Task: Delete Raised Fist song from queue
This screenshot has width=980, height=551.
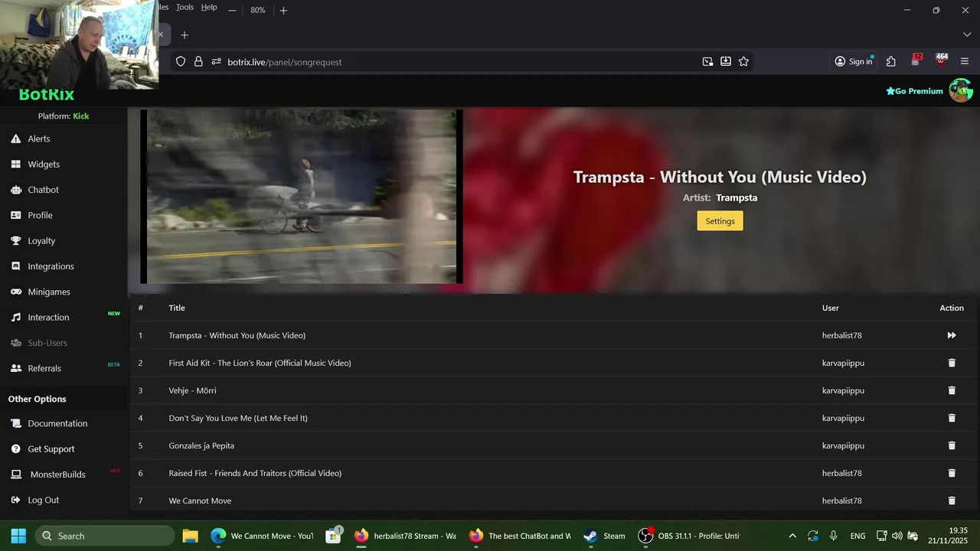Action: [952, 473]
